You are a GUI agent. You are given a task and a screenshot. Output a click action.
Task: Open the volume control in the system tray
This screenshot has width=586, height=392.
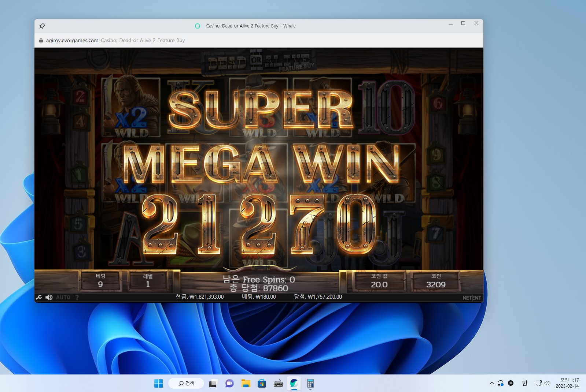coord(547,383)
